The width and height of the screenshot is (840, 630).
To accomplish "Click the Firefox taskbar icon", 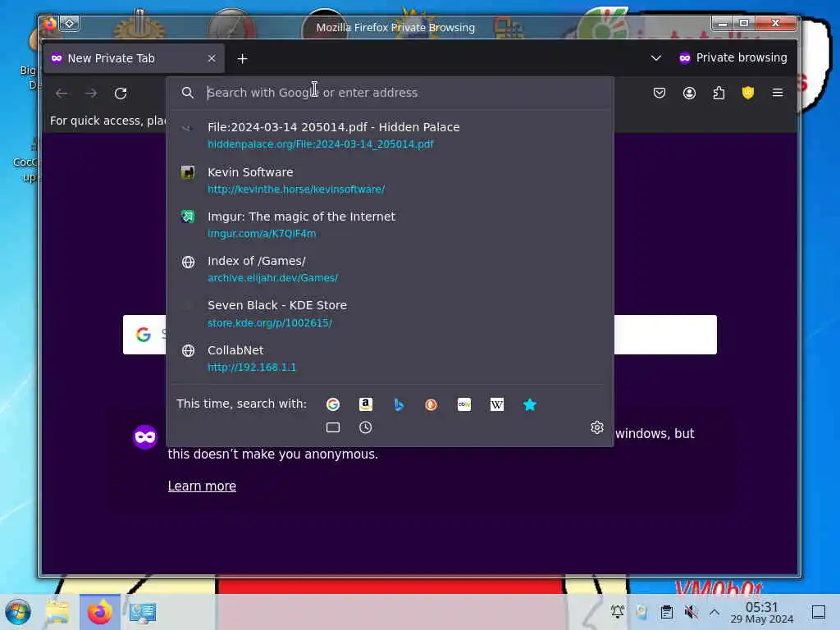I will pyautogui.click(x=99, y=612).
